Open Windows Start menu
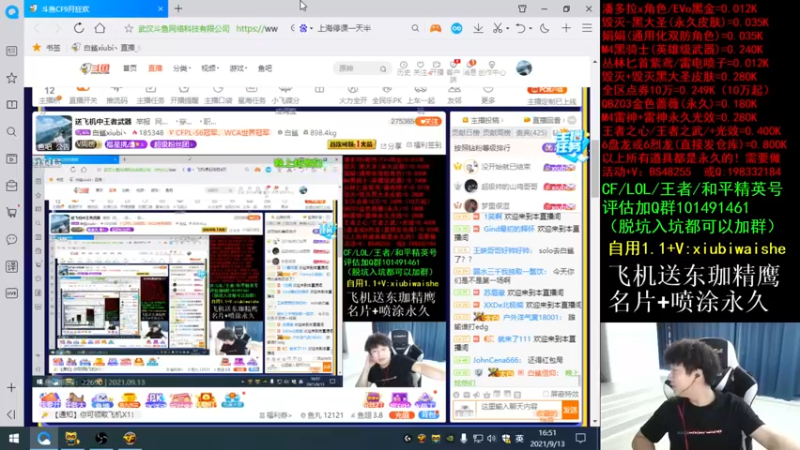The image size is (800, 450). coord(14,438)
